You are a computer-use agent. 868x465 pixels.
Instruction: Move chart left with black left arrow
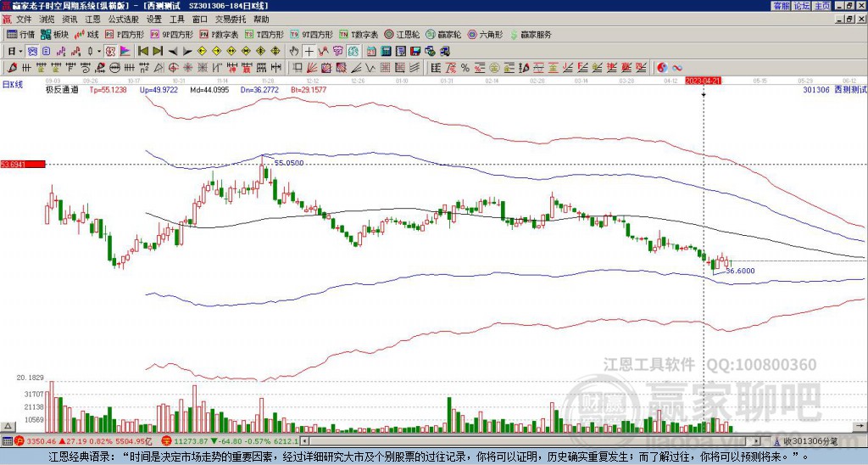pos(173,52)
